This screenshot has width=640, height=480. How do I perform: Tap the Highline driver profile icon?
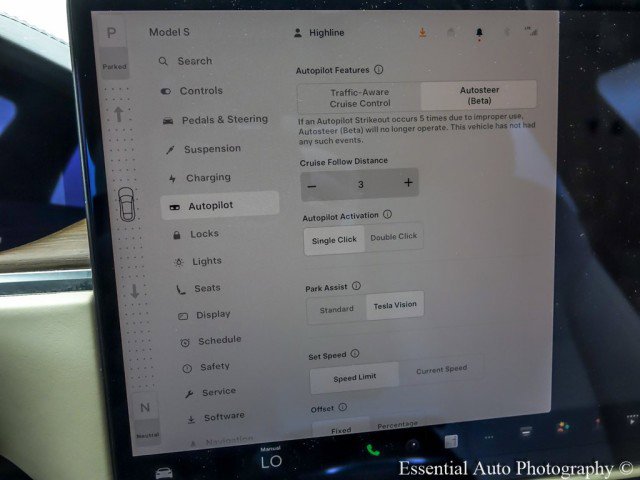(x=297, y=33)
